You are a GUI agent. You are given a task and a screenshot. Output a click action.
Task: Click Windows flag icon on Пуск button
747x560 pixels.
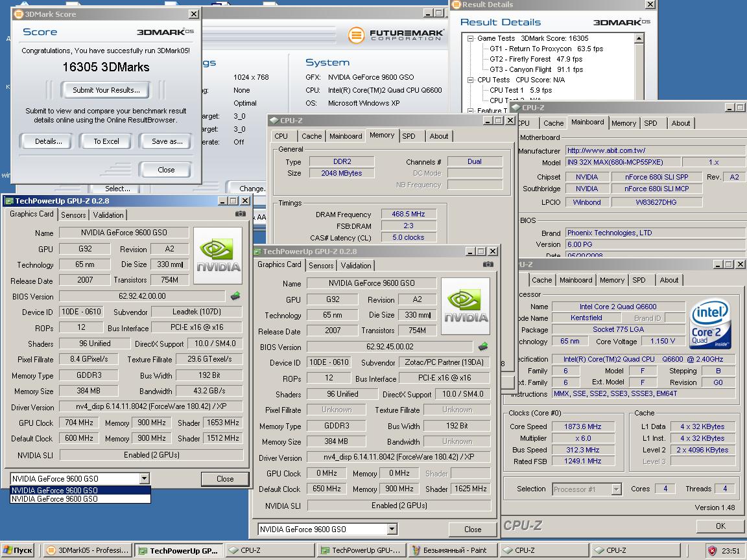click(x=7, y=550)
